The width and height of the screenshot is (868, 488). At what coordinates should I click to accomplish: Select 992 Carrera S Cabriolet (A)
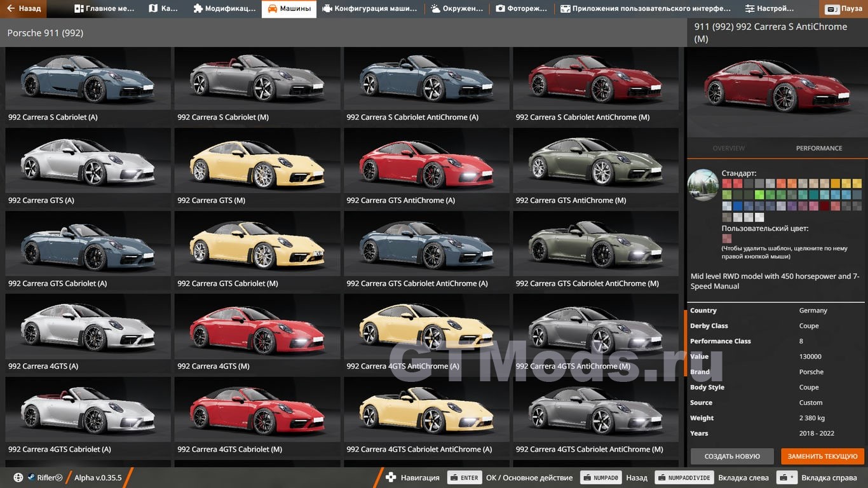coord(88,85)
